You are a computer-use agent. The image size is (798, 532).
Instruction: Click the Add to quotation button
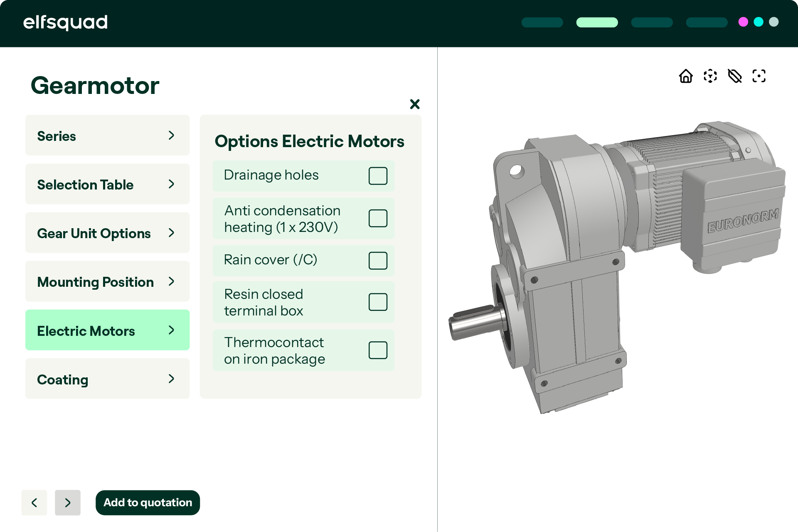click(x=148, y=502)
